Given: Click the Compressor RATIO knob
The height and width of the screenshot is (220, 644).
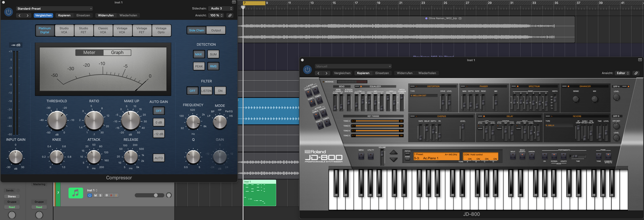Looking at the screenshot, I should pos(94,120).
